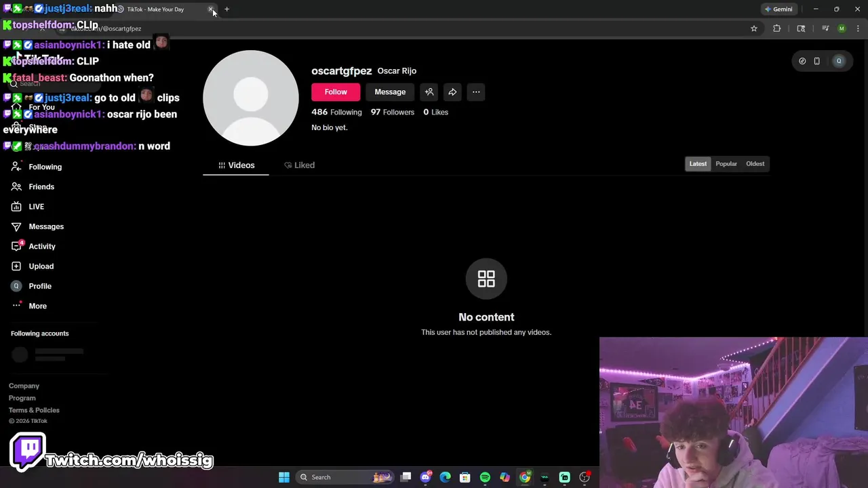
Task: Click the Program footer link
Action: coord(22,398)
